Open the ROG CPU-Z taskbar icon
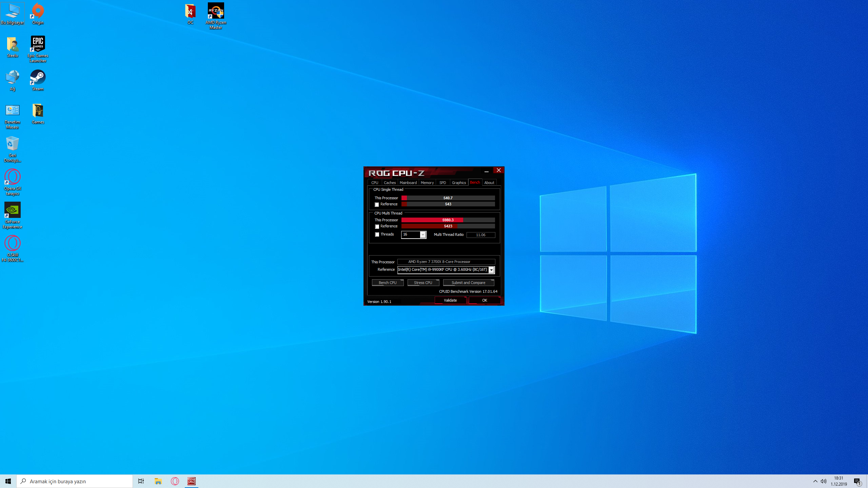This screenshot has width=868, height=488. pyautogui.click(x=192, y=481)
